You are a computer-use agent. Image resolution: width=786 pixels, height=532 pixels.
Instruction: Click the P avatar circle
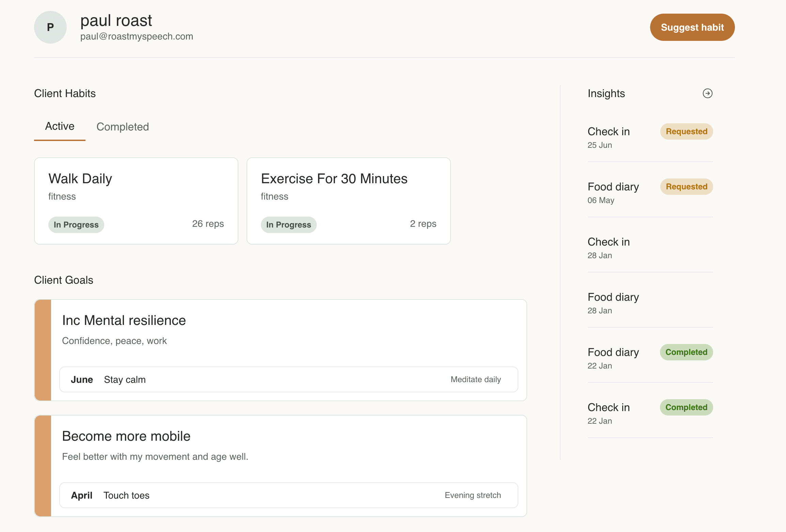[50, 27]
